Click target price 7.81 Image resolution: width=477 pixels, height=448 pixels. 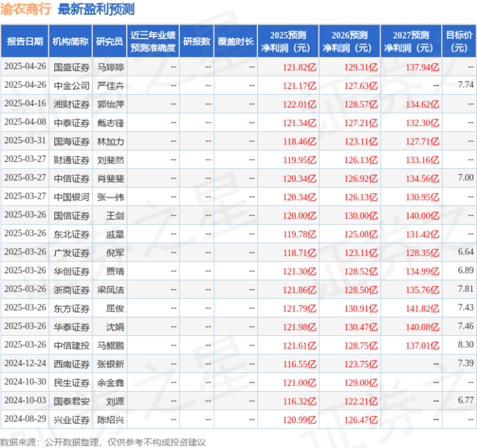(466, 289)
